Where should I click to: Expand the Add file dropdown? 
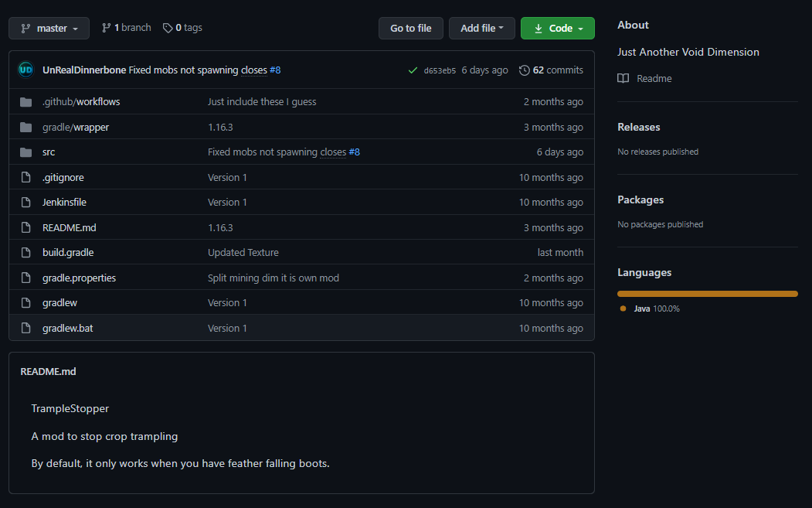(x=481, y=27)
